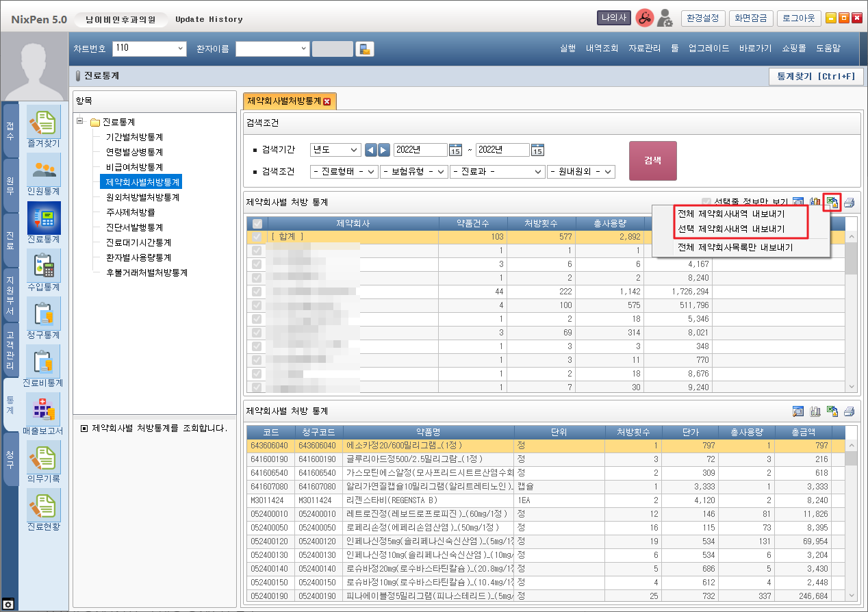
Task: Open the 수입통계 sidebar icon
Action: click(44, 266)
